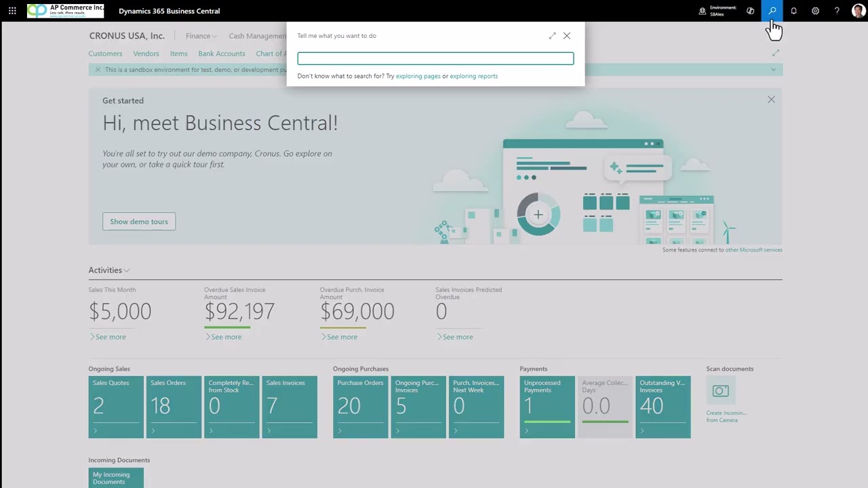Open the Purchase Orders tile
Image resolution: width=868 pixels, height=488 pixels.
click(x=361, y=407)
